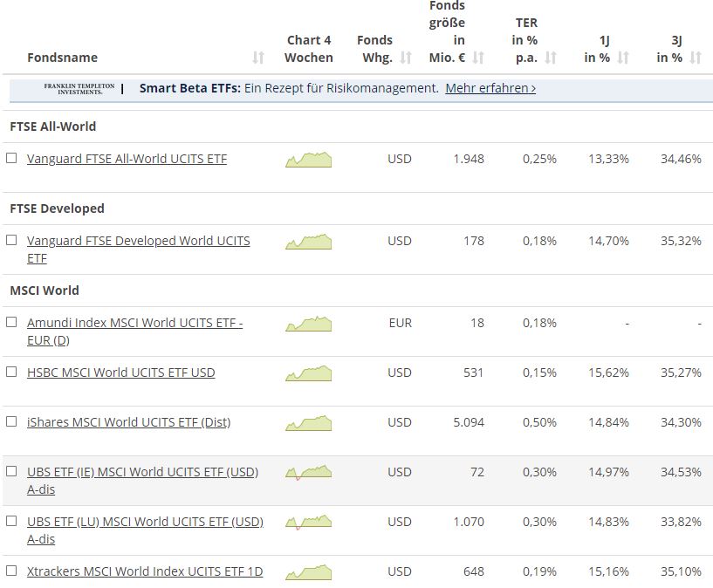Screen dimensions: 713x588
Task: Click the Chart 4 Wochen column header
Action: pyautogui.click(x=309, y=49)
